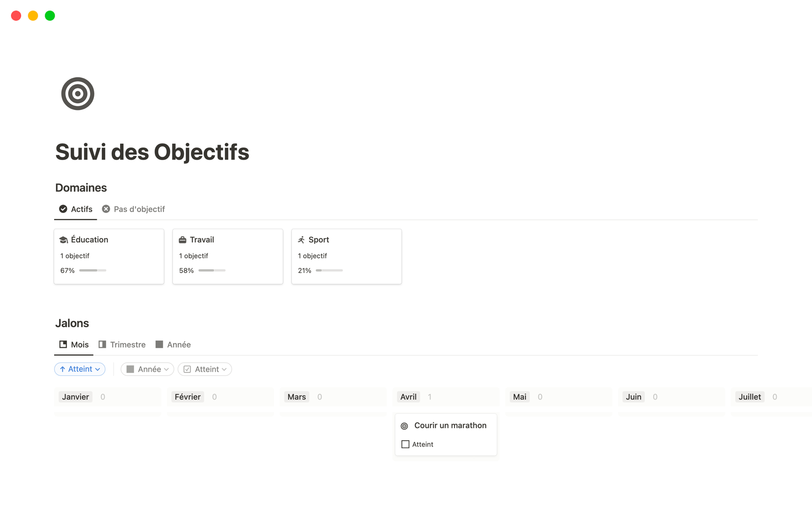Open the Courir un marathon card title
Image resolution: width=812 pixels, height=508 pixels.
click(450, 425)
